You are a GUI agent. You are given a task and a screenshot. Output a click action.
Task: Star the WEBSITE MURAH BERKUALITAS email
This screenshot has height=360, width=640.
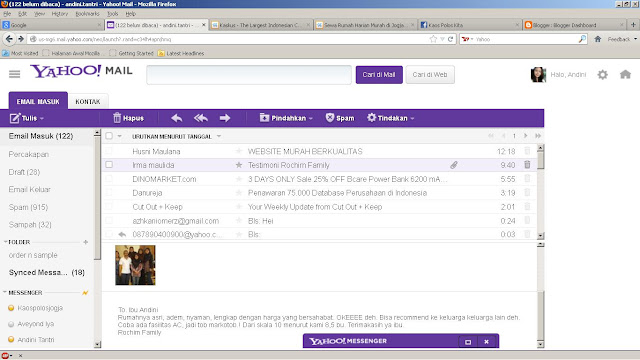point(239,151)
